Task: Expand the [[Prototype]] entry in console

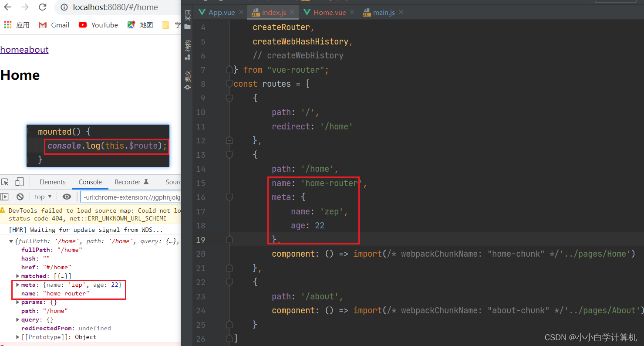Action: [x=18, y=337]
